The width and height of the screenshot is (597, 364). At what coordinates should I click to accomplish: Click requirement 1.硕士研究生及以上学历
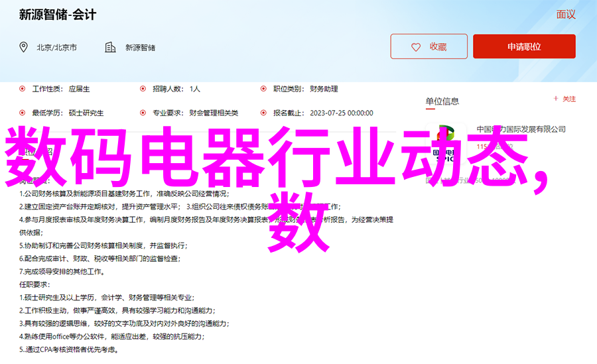coord(107,298)
